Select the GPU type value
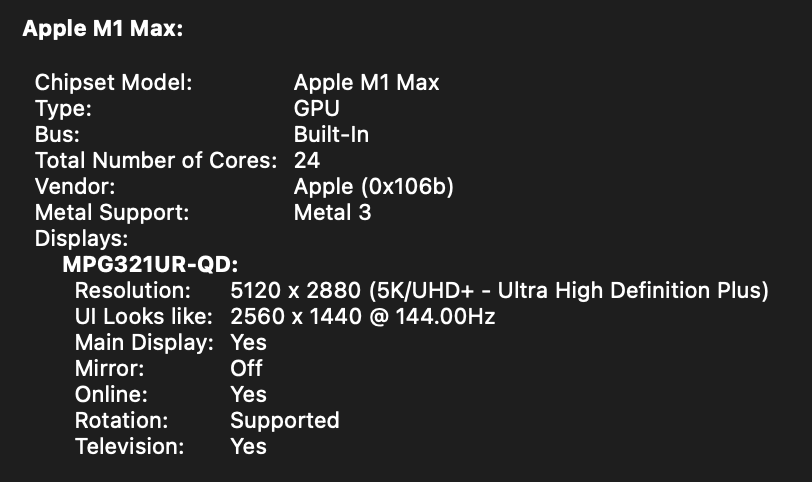This screenshot has height=482, width=812. [x=316, y=109]
